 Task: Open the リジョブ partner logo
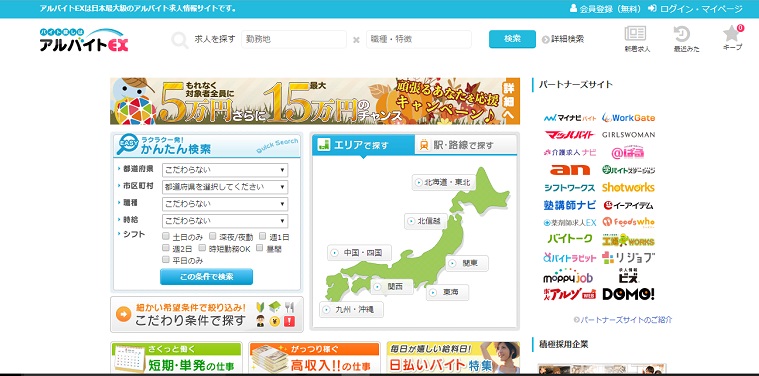click(x=628, y=257)
